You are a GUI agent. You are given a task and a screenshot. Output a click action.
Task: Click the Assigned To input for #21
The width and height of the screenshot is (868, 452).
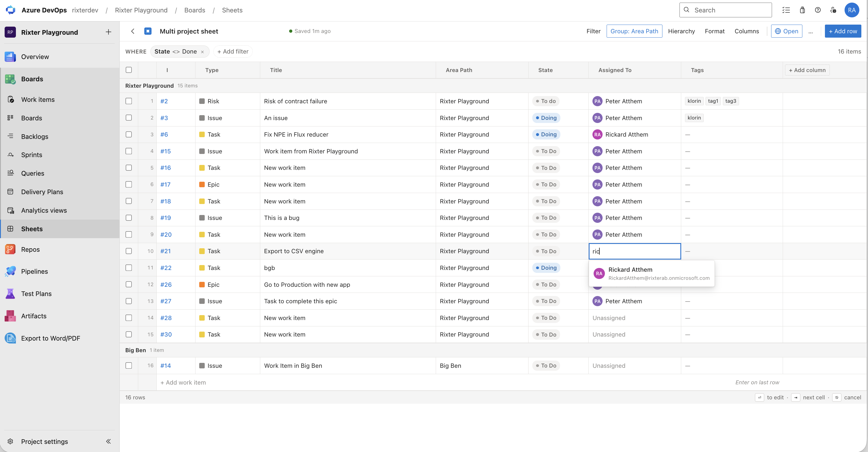pyautogui.click(x=634, y=251)
